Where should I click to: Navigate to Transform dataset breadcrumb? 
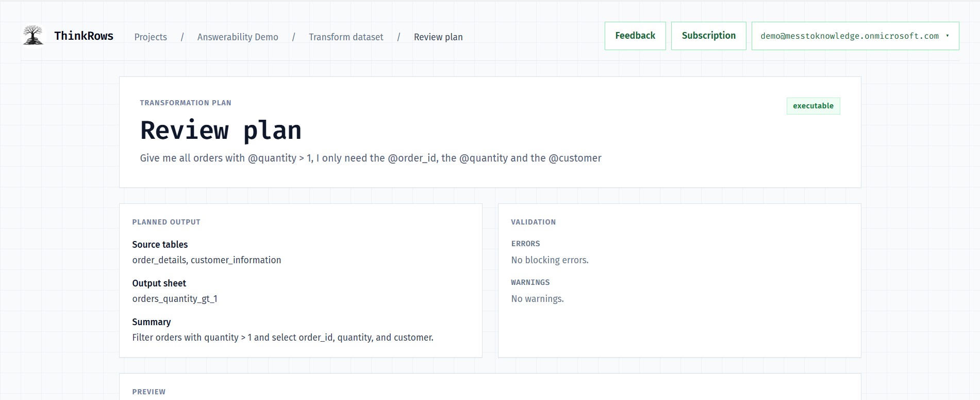(346, 37)
